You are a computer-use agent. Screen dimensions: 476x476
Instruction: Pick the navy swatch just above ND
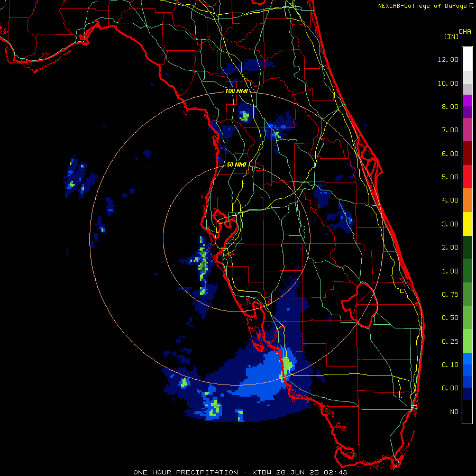[467, 394]
